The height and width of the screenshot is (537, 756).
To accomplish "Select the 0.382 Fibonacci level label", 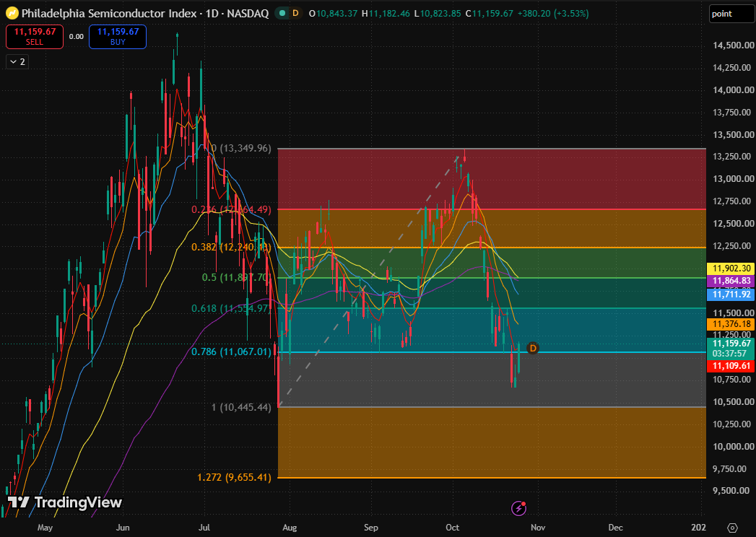I will 232,248.
